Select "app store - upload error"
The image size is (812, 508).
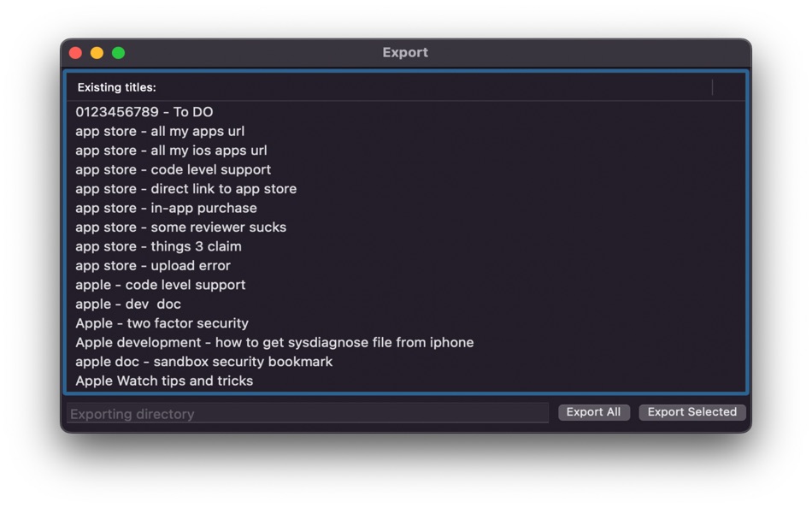152,265
